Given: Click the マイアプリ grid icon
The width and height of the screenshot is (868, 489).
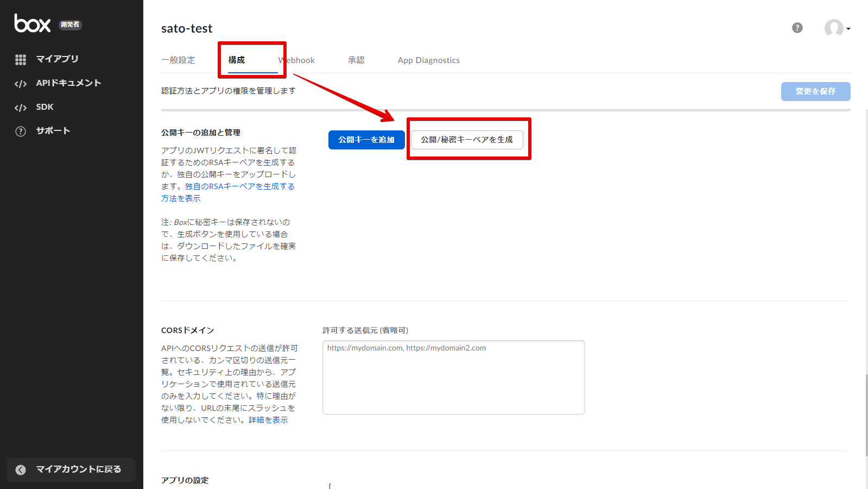Looking at the screenshot, I should coord(21,60).
